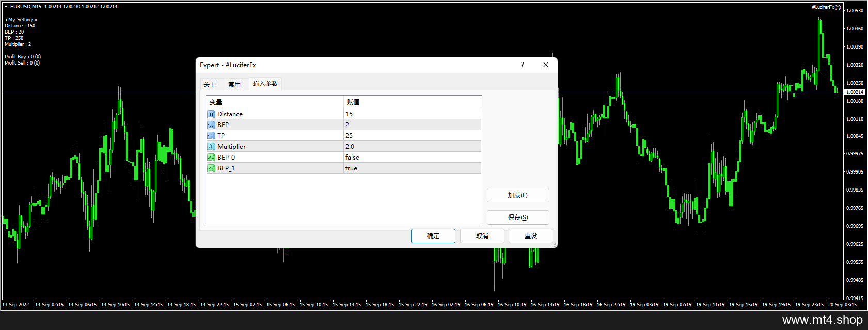This screenshot has width=868, height=330.
Task: Cancel with the 取消 button
Action: (x=482, y=236)
